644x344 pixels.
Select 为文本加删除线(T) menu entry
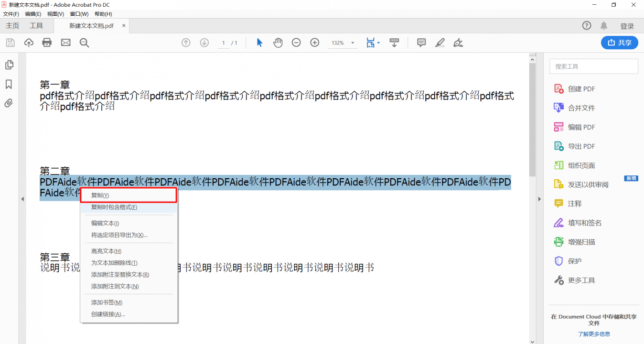129,263
